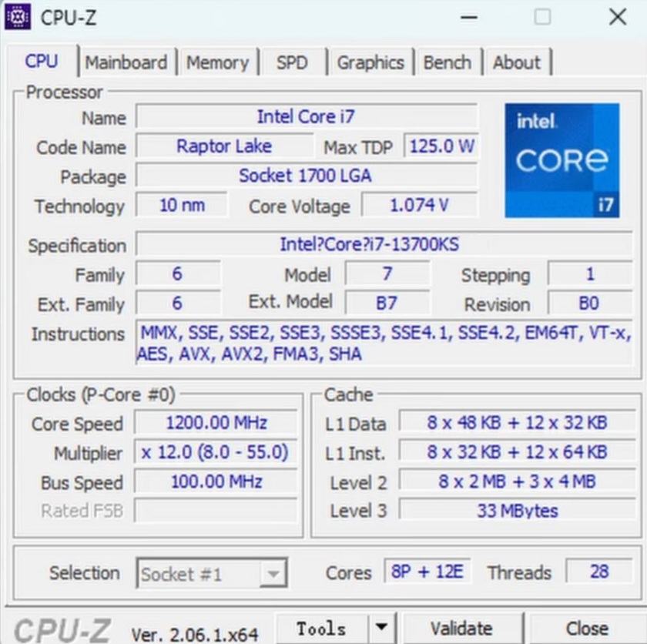The width and height of the screenshot is (647, 644).
Task: Click the Level 3 value 33 MBytes
Action: tap(517, 511)
